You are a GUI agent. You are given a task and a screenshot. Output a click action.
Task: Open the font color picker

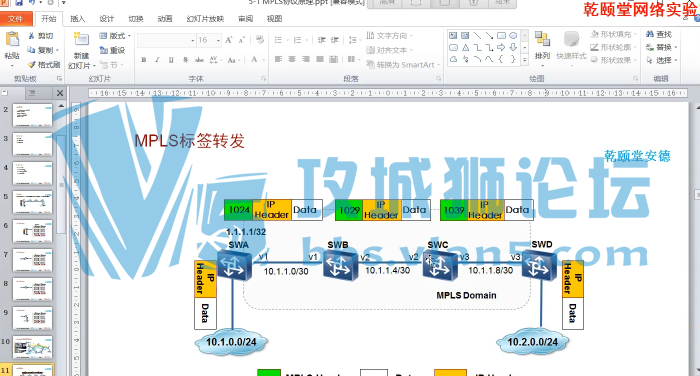point(254,59)
